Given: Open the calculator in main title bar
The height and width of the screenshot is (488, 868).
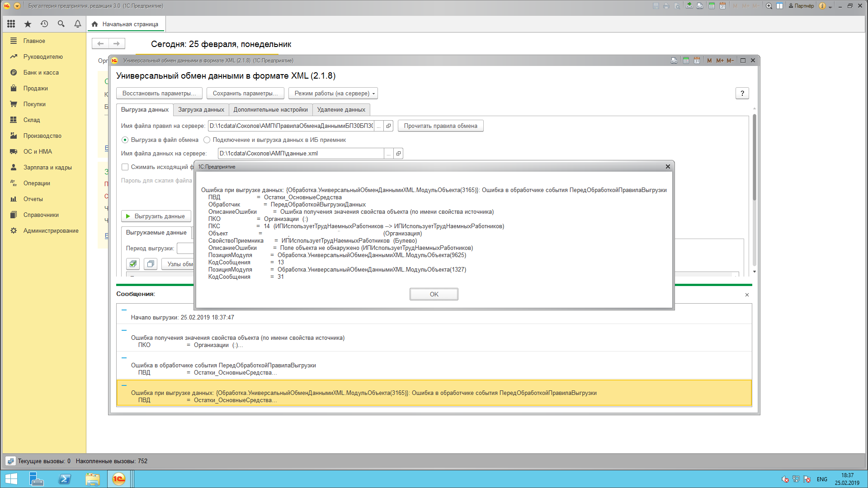Looking at the screenshot, I should pyautogui.click(x=712, y=6).
